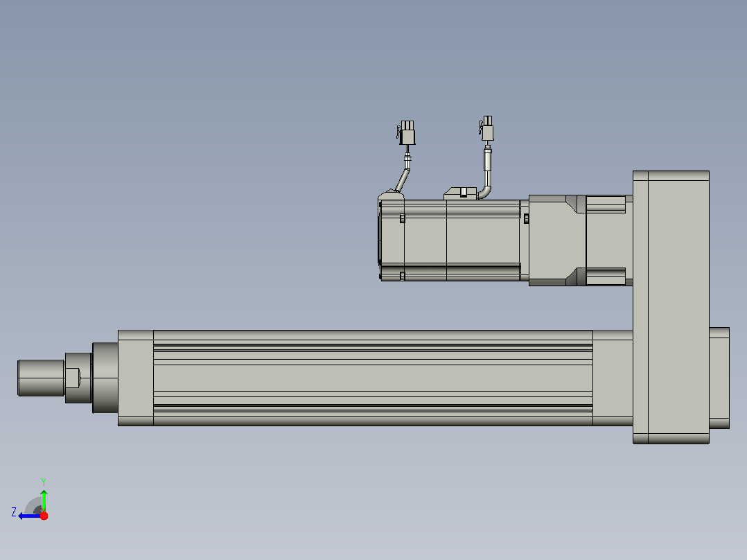Select the cylinder front end cap block

(136, 378)
